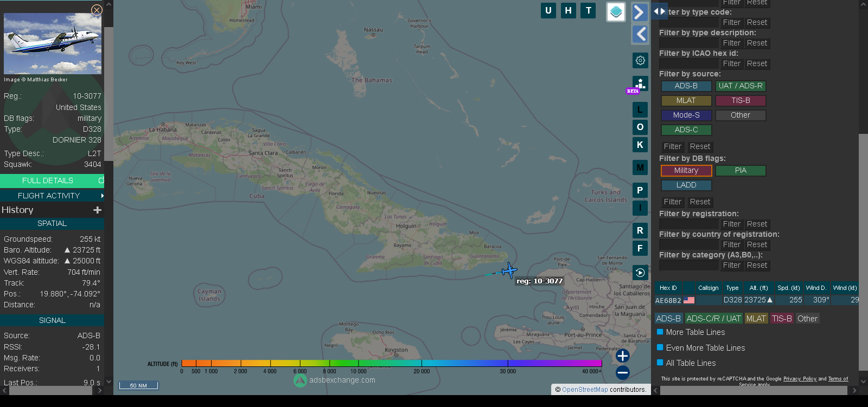The width and height of the screenshot is (868, 407).
Task: Open FLIGHT ACTIVITY
Action: coord(52,196)
